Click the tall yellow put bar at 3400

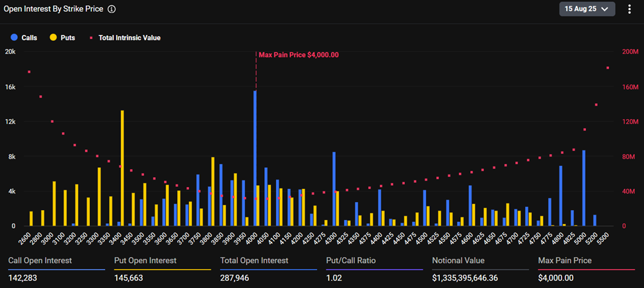pos(122,168)
